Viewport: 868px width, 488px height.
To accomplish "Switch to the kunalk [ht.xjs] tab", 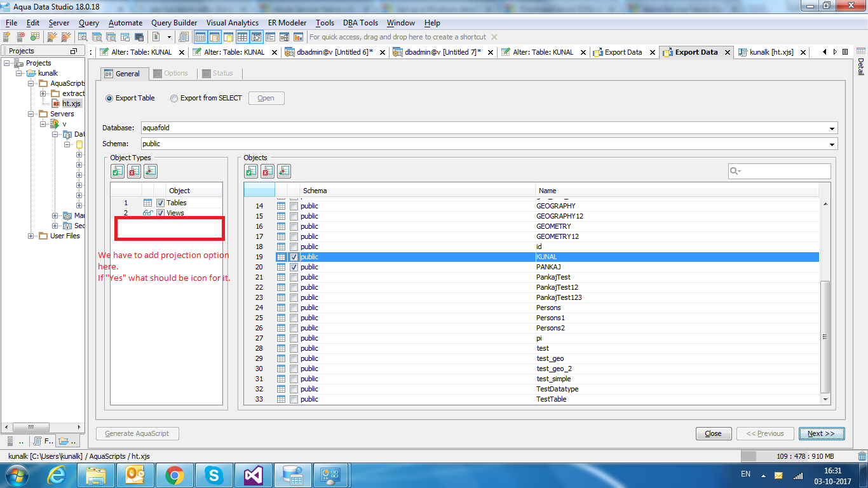I will pos(771,52).
